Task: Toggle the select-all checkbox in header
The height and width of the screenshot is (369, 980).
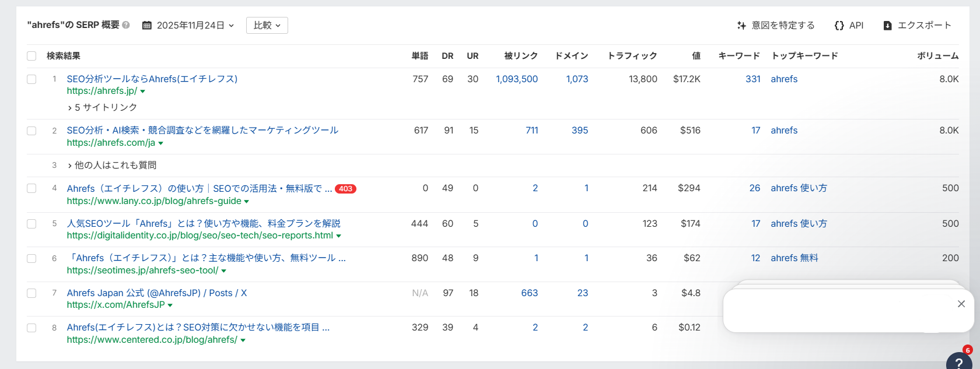Action: point(32,56)
